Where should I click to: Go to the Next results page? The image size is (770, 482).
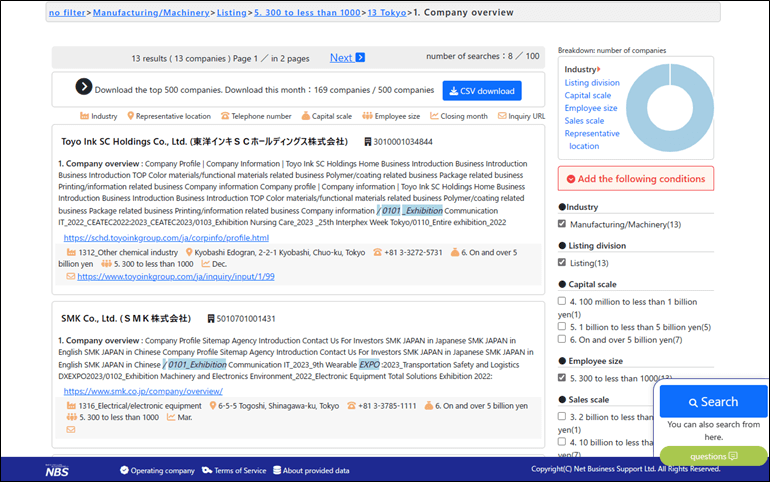click(x=341, y=57)
